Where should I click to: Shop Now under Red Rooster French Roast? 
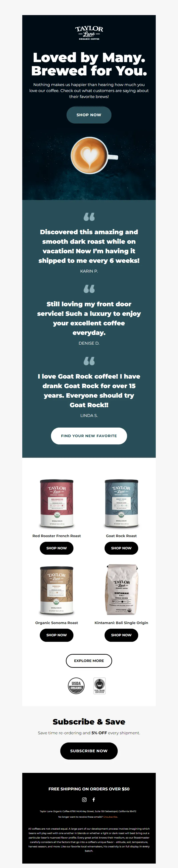tap(57, 548)
